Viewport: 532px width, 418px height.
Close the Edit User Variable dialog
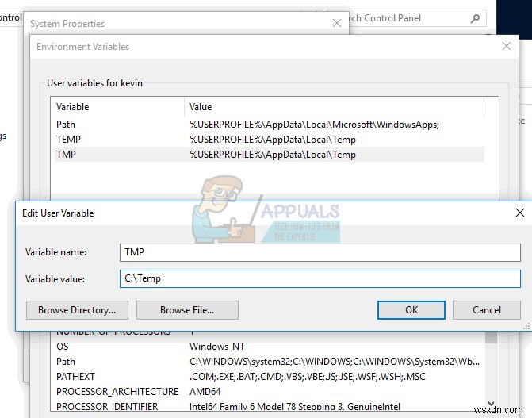coord(520,213)
